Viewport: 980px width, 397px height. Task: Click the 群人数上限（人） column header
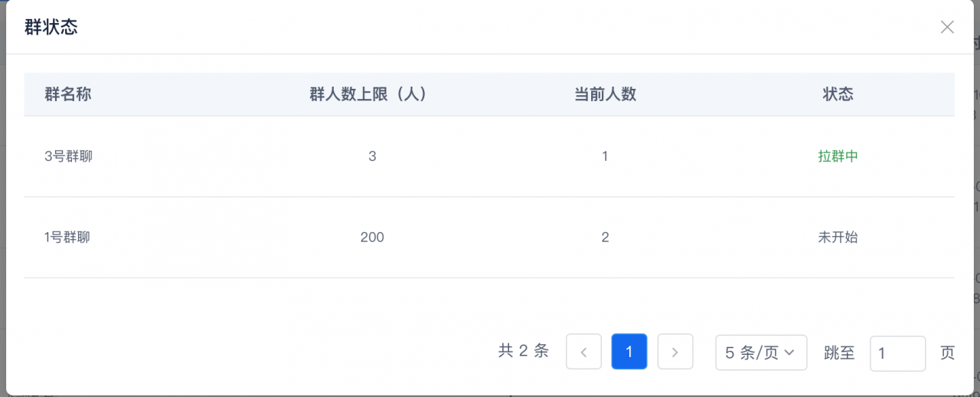point(368,94)
